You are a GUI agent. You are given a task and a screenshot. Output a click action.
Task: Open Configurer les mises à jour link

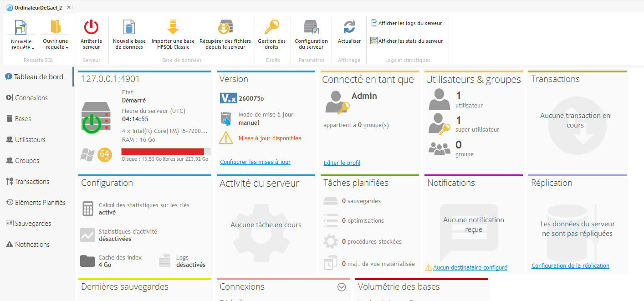tap(255, 162)
